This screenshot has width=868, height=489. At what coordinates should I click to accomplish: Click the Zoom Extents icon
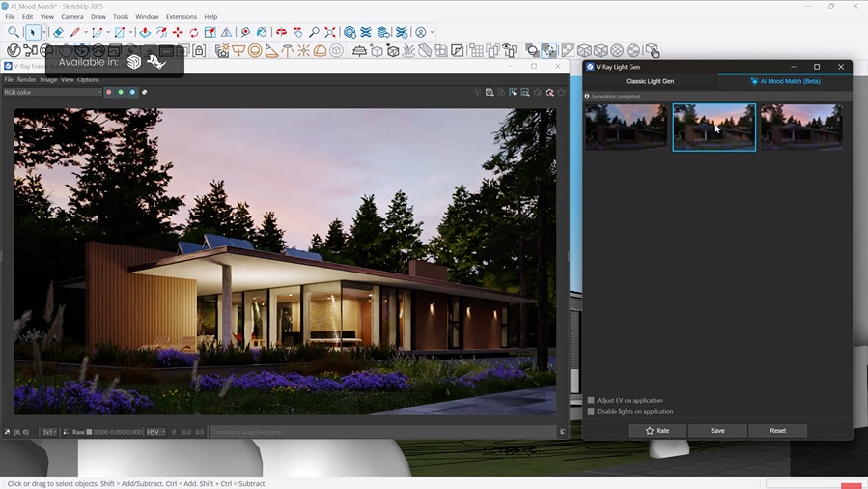331,33
